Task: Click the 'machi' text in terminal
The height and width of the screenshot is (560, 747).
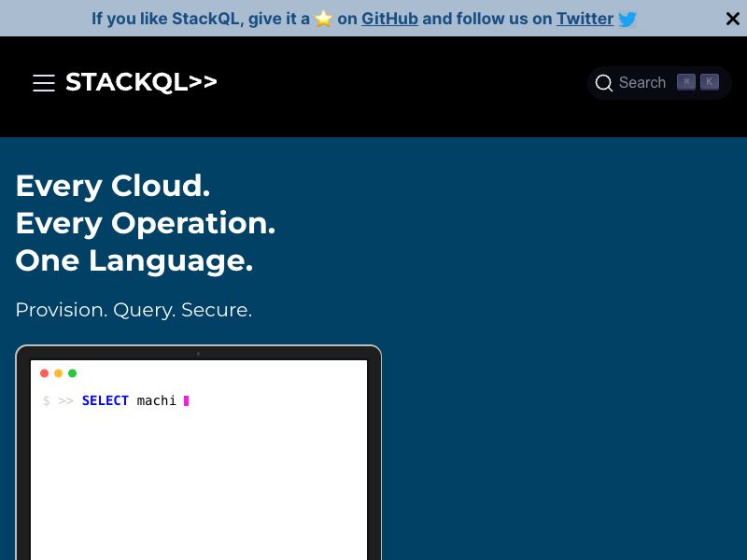Action: 156,400
